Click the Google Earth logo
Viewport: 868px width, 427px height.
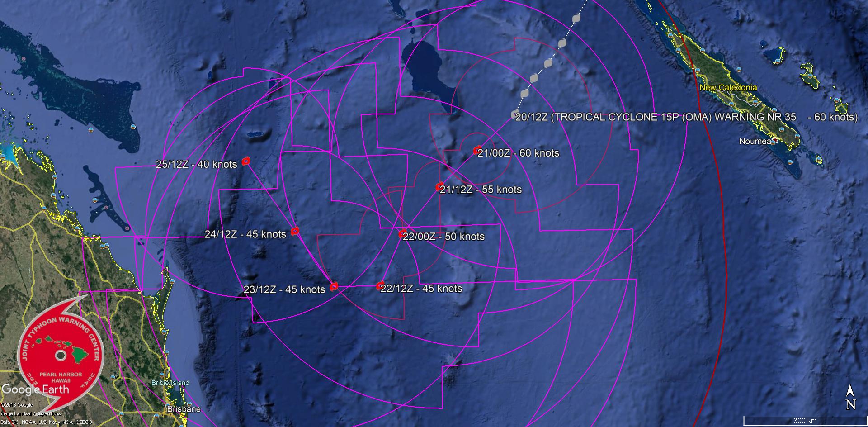pyautogui.click(x=35, y=389)
